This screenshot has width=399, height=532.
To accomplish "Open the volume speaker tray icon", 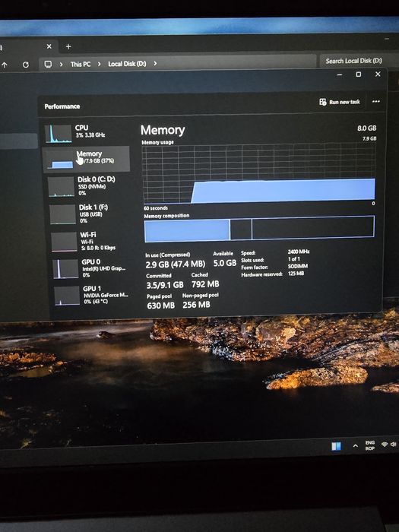I will coord(393,444).
